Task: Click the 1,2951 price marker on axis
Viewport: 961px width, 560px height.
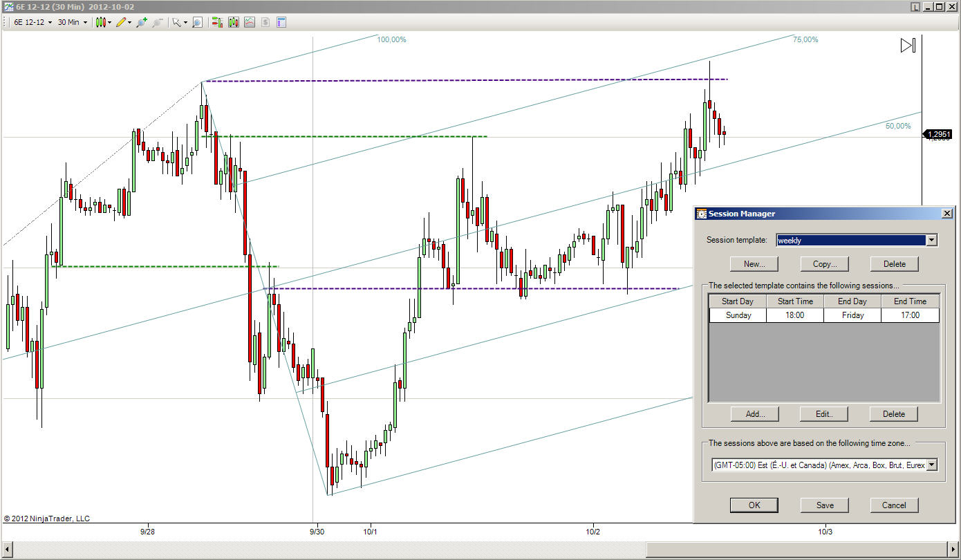Action: (x=939, y=134)
